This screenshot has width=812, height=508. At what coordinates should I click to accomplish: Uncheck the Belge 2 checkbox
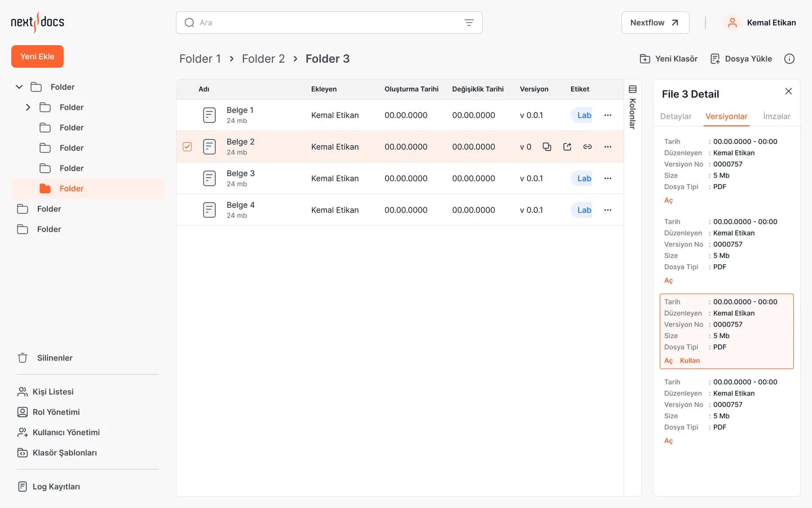coord(187,147)
